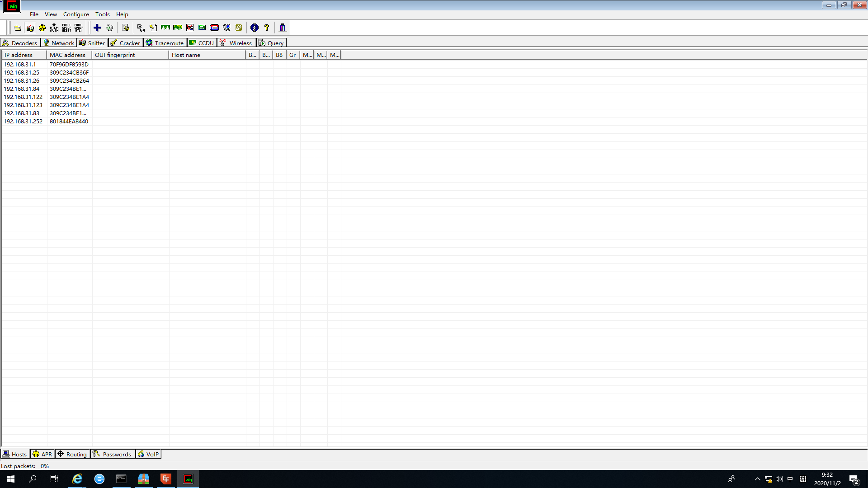The width and height of the screenshot is (868, 488).
Task: Select host row 192.168.31.252
Action: [x=23, y=122]
